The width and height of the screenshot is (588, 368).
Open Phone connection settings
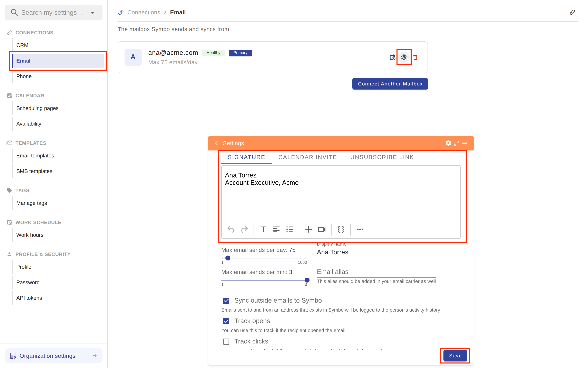click(x=58, y=76)
